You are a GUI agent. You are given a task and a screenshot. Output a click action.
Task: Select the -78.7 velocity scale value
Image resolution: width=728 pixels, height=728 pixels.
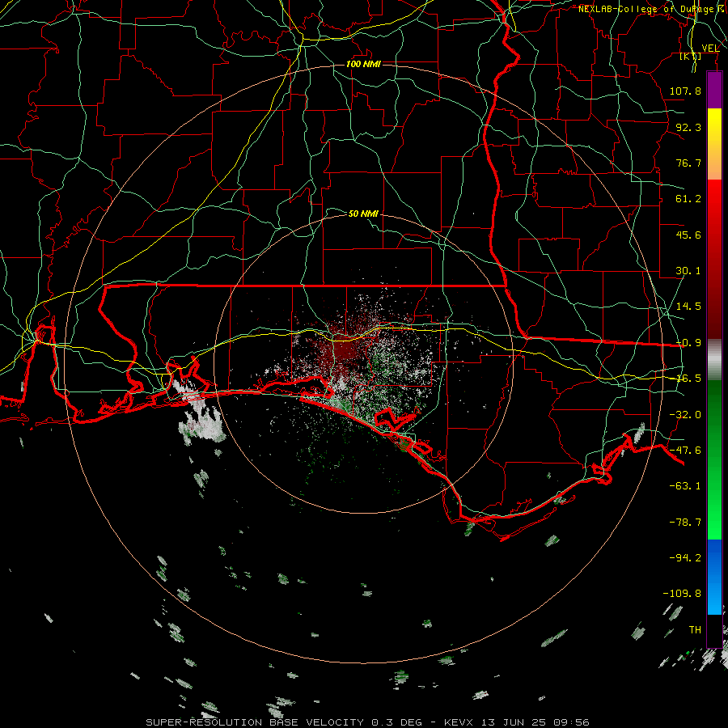click(x=685, y=523)
